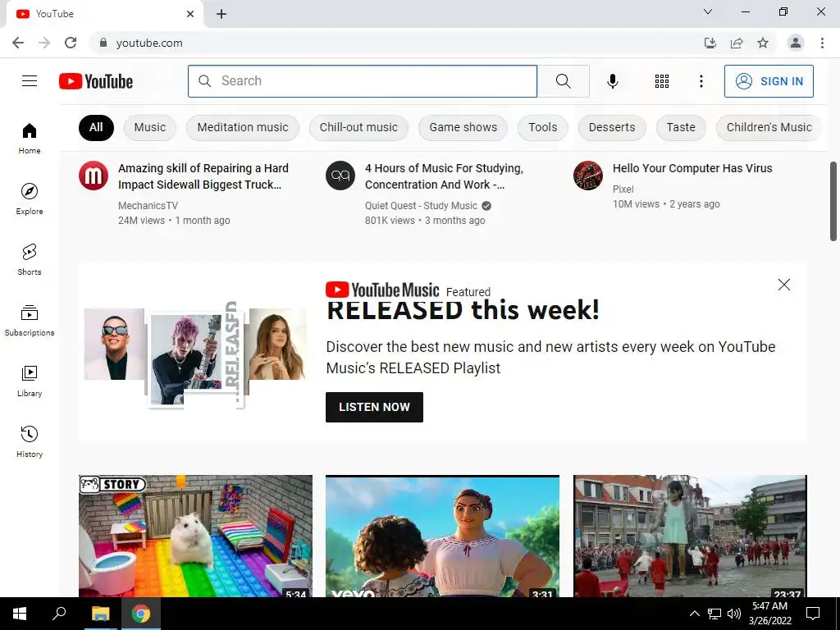Image resolution: width=840 pixels, height=630 pixels.
Task: Open Subscriptions in sidebar
Action: (30, 321)
